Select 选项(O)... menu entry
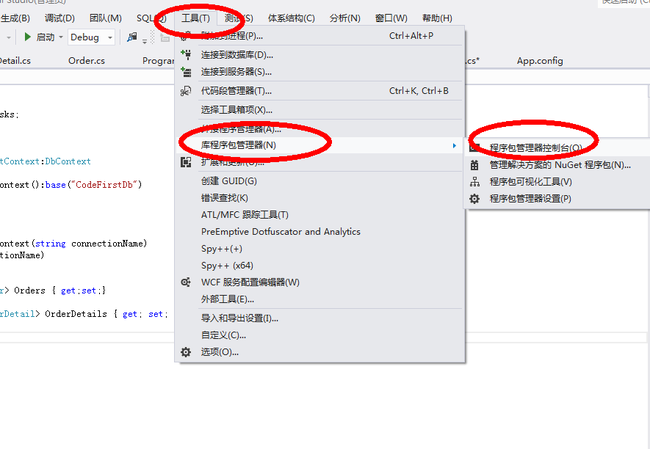 tap(319, 352)
